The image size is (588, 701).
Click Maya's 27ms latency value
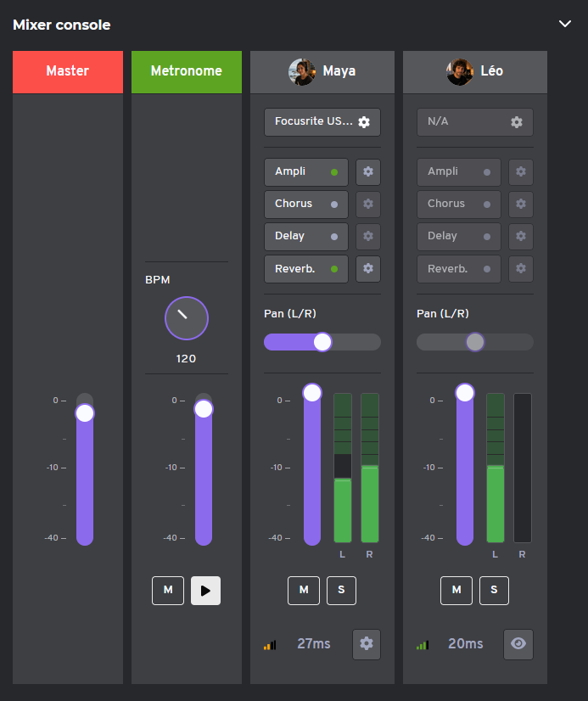coord(314,644)
